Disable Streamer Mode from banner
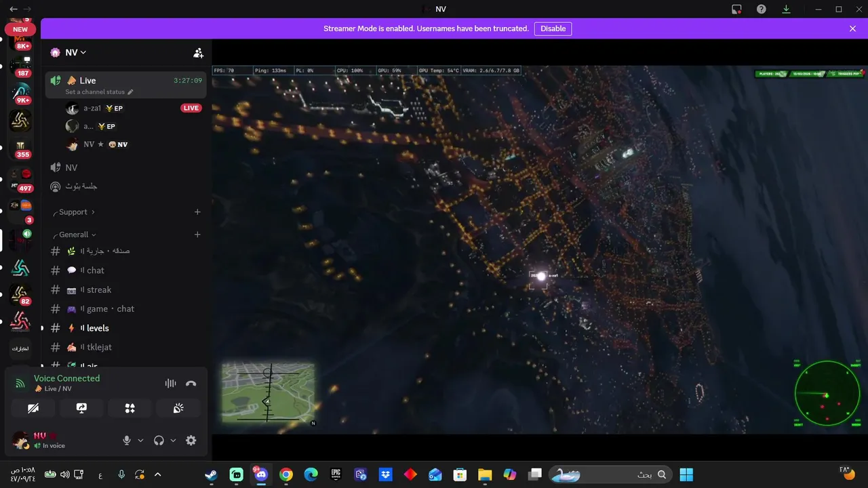868x488 pixels. pyautogui.click(x=553, y=28)
